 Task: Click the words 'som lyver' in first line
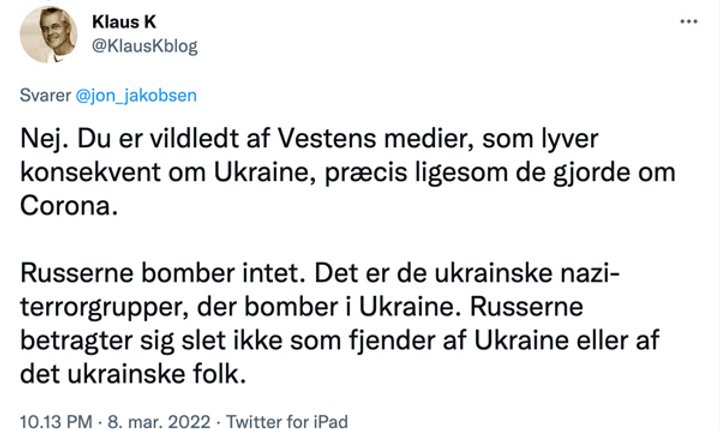pos(540,139)
